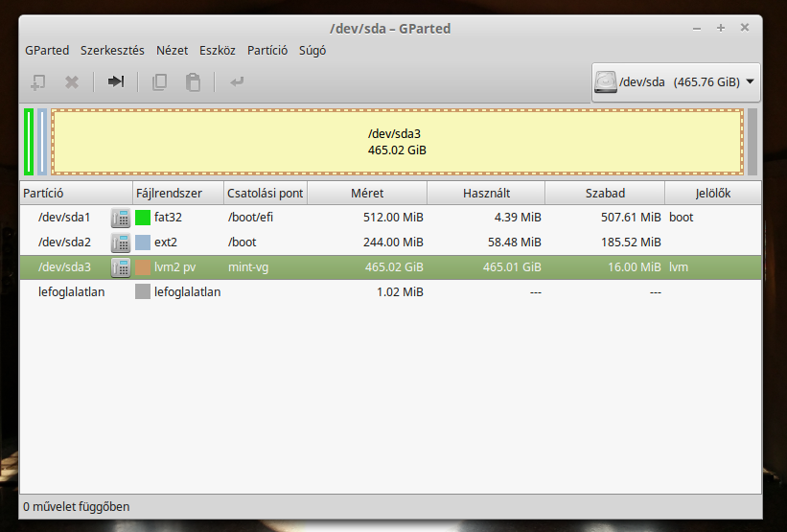The width and height of the screenshot is (787, 532).
Task: Open the Partíció menu
Action: (x=267, y=50)
